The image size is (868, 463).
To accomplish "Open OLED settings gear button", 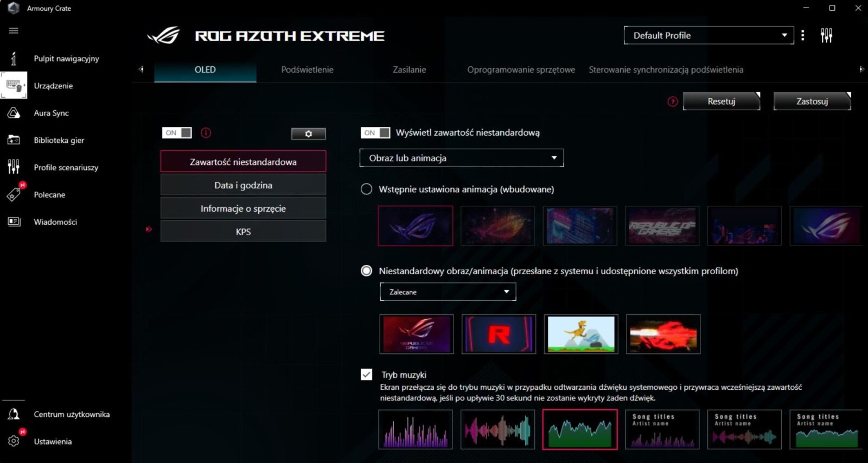I will pyautogui.click(x=308, y=134).
